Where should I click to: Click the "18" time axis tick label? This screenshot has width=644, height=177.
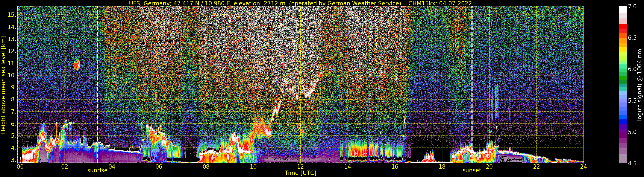pos(442,166)
